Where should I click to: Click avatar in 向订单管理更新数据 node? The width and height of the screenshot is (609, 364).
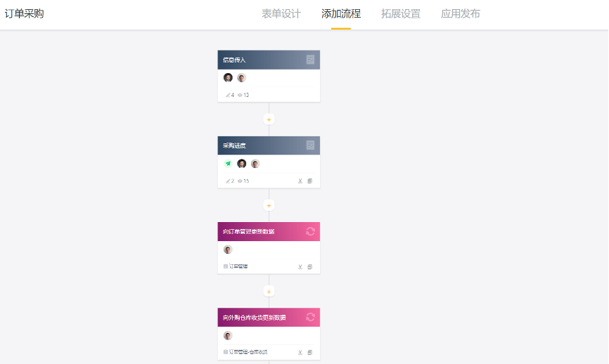228,249
